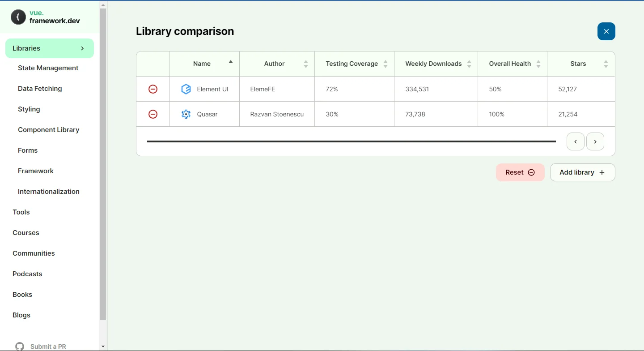
Task: Toggle sorting on the Stars column
Action: [606, 64]
